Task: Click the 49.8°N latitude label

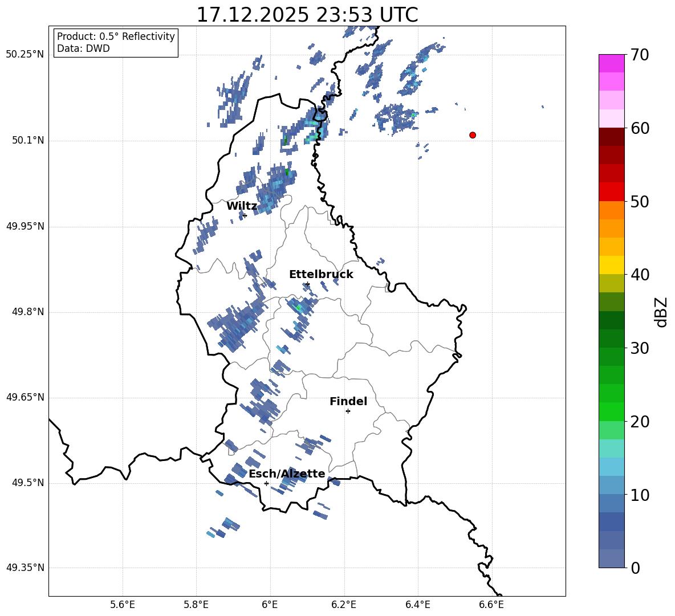Action: click(x=29, y=312)
